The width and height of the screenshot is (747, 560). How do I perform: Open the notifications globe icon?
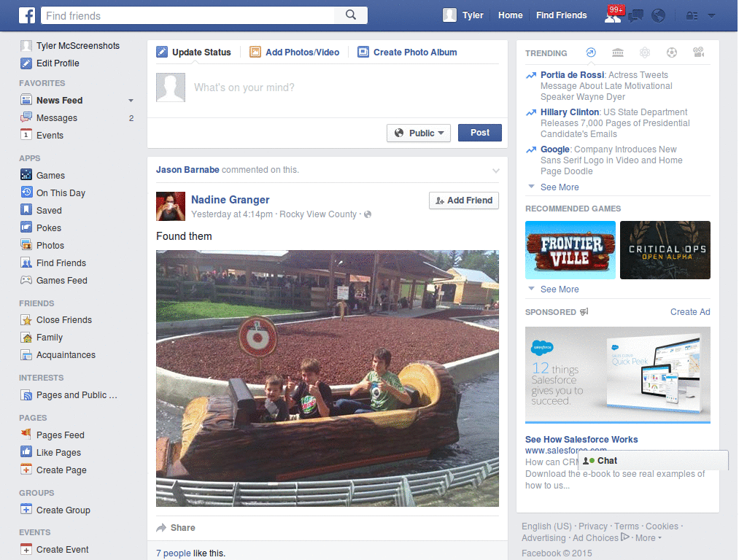(659, 16)
